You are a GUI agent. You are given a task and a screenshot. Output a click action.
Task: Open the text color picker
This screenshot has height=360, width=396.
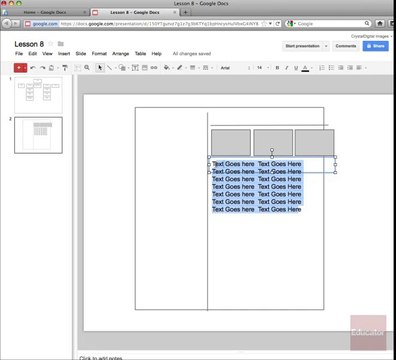[305, 68]
